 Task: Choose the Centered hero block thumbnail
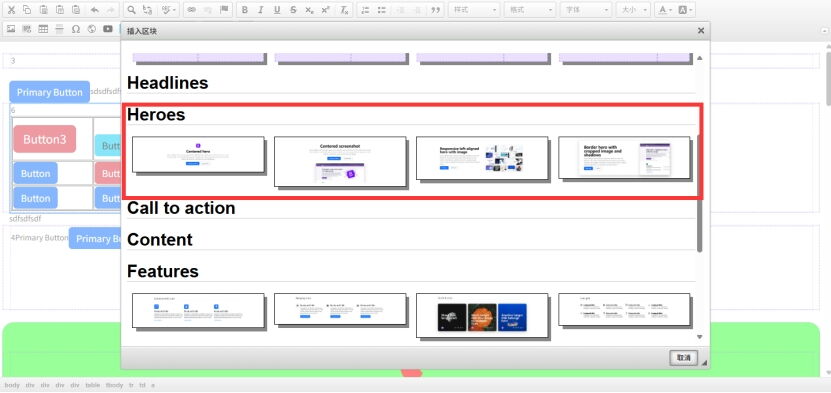click(198, 155)
